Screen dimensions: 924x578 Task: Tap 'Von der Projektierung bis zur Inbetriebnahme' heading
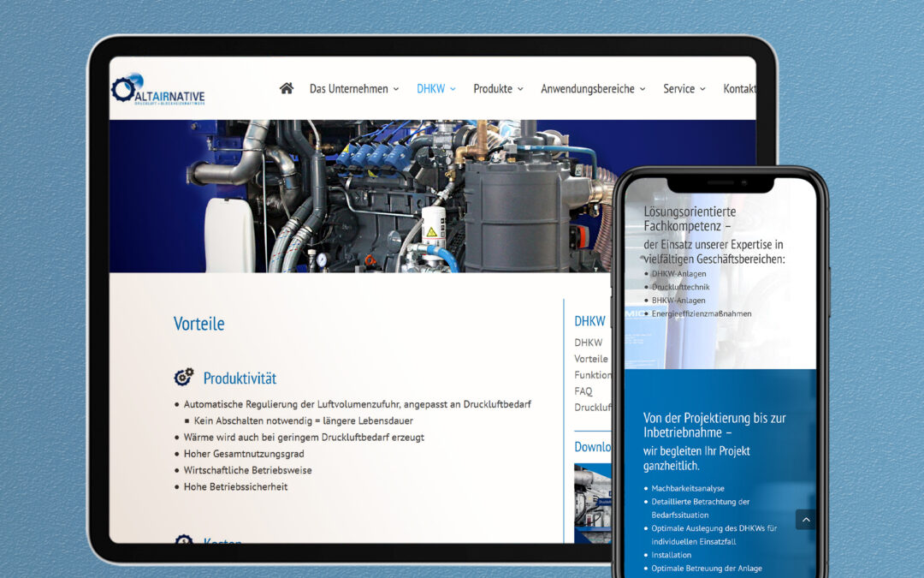[714, 425]
